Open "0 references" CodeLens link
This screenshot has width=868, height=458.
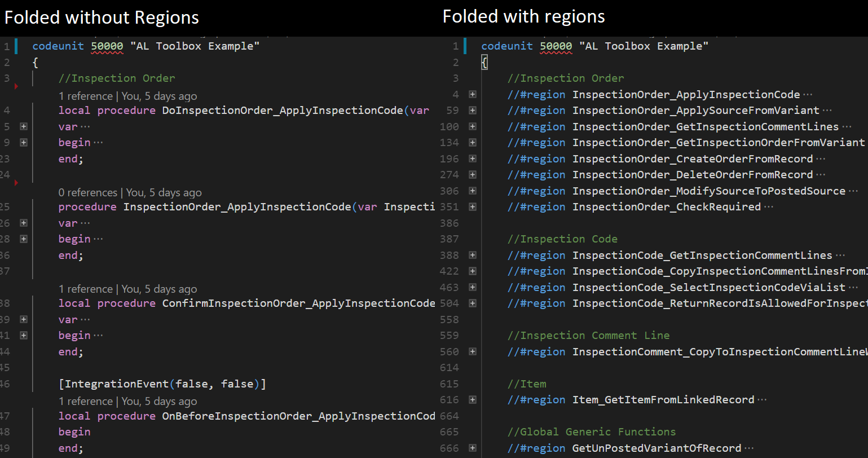[87, 193]
